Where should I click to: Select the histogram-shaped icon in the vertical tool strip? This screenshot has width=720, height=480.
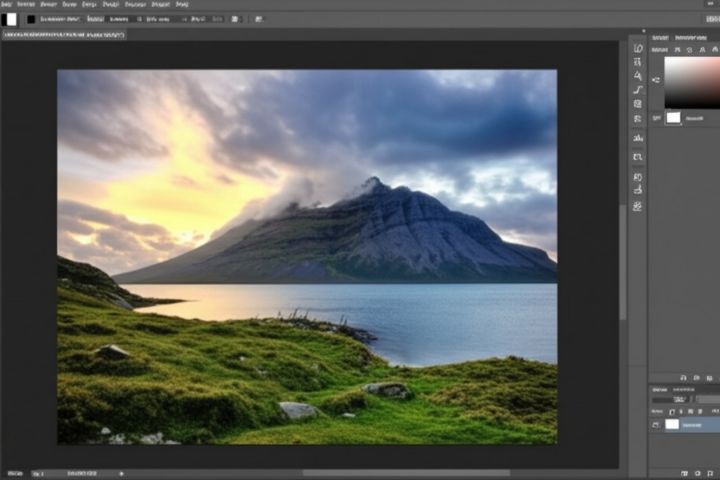click(638, 138)
